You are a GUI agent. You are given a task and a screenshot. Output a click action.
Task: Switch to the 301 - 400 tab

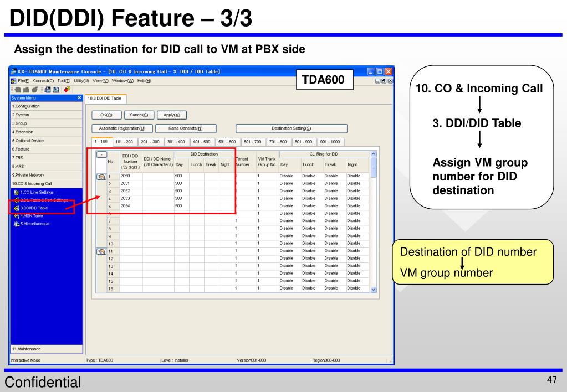pos(176,142)
